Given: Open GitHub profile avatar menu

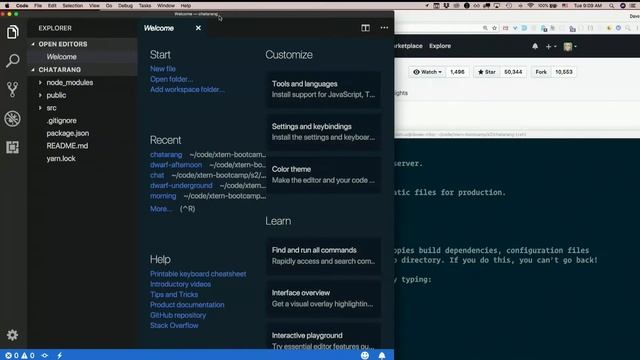Looking at the screenshot, I should (570, 47).
